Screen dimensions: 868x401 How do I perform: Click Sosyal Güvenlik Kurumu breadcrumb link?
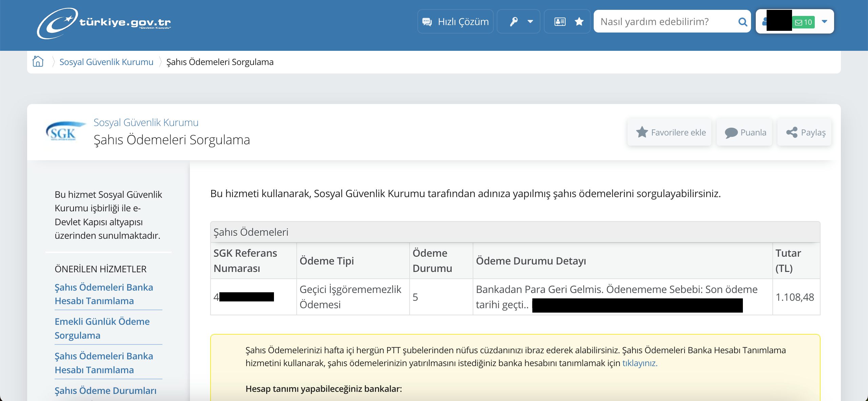coord(106,62)
